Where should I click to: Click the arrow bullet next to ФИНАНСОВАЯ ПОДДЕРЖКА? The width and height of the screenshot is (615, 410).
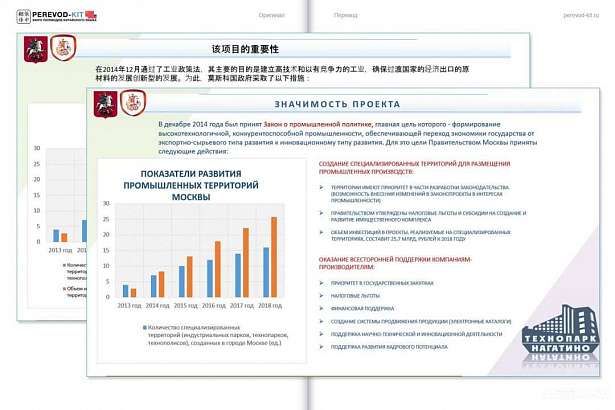pos(321,310)
